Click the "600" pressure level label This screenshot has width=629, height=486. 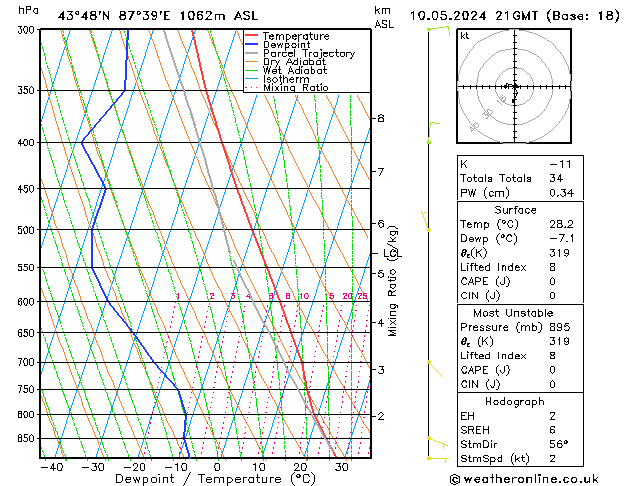(x=28, y=302)
